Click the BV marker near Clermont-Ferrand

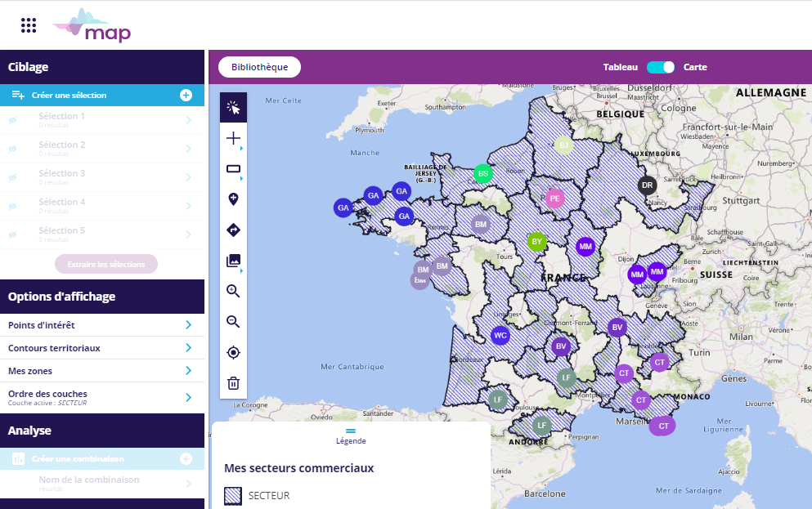tap(561, 346)
